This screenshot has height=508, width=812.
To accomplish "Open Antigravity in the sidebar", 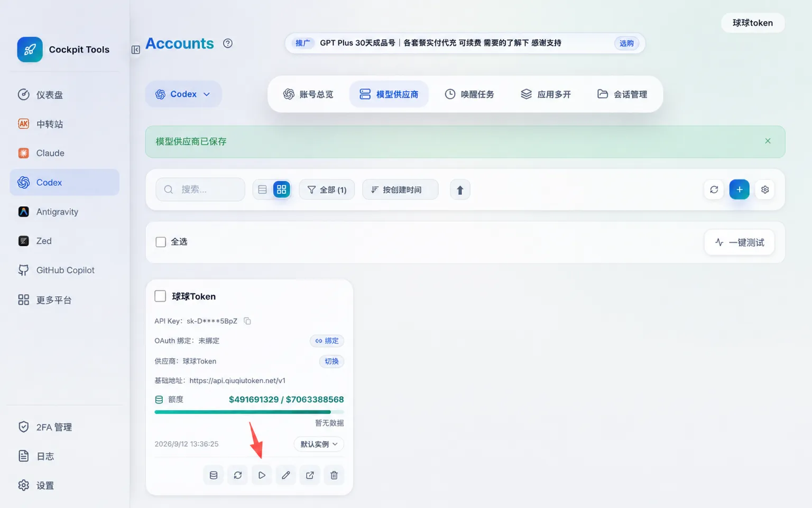I will coord(64,212).
